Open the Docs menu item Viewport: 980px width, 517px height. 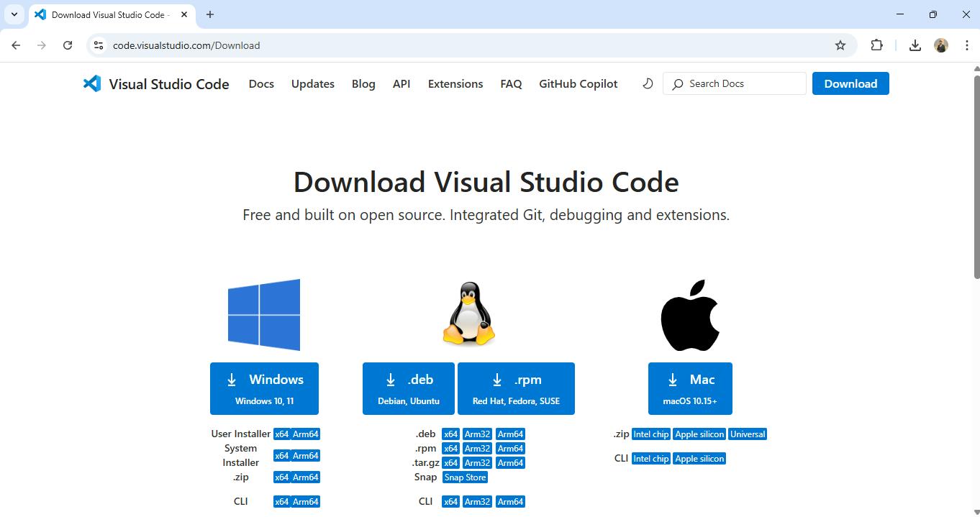point(261,83)
